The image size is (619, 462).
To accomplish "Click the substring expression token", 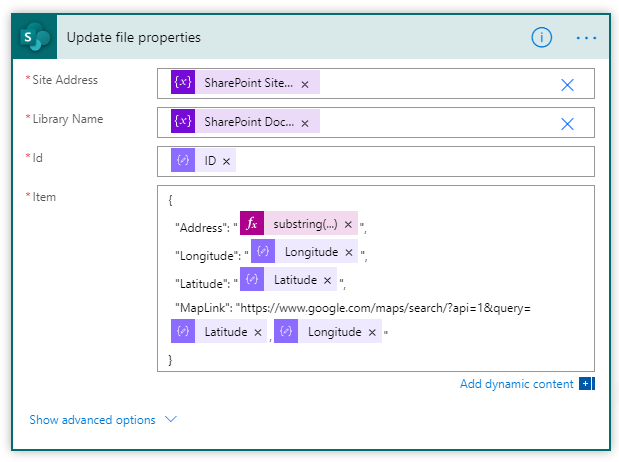I will click(x=305, y=224).
